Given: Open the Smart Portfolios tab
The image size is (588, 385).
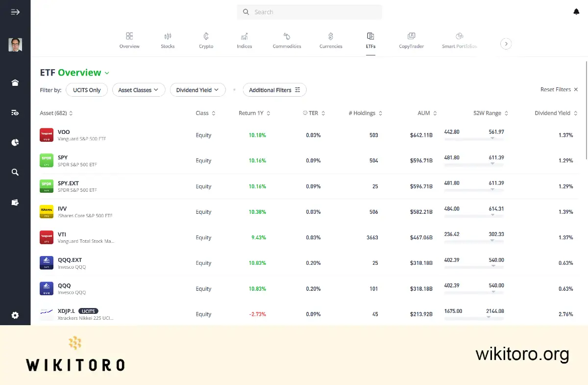Looking at the screenshot, I should coord(460,41).
